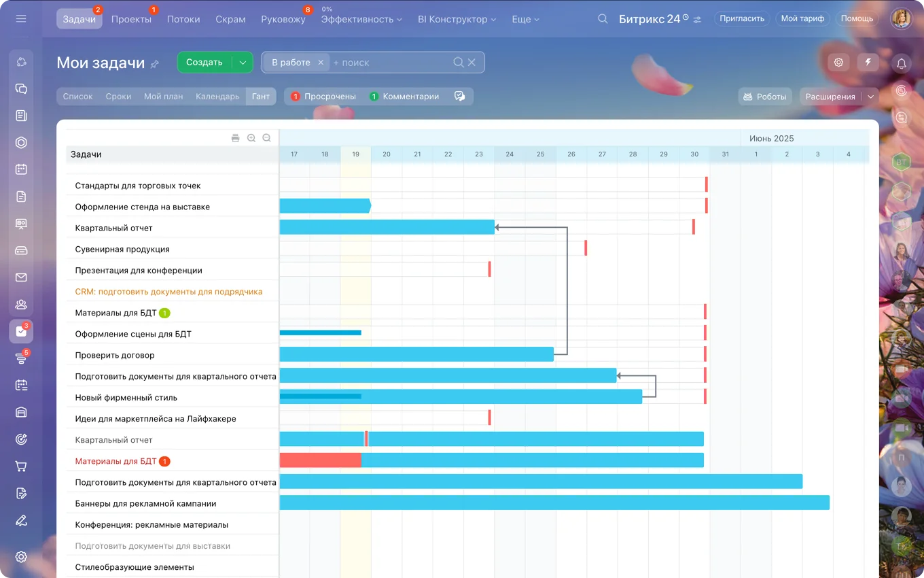The height and width of the screenshot is (578, 924).
Task: Click the Баннеры для рекламной кампании Gantt bar
Action: [554, 503]
